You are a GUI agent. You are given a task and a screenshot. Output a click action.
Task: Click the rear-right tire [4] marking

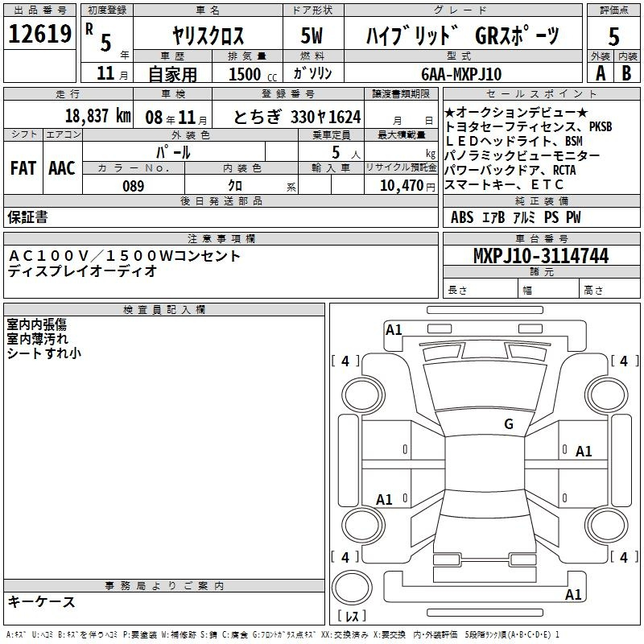pyautogui.click(x=621, y=557)
